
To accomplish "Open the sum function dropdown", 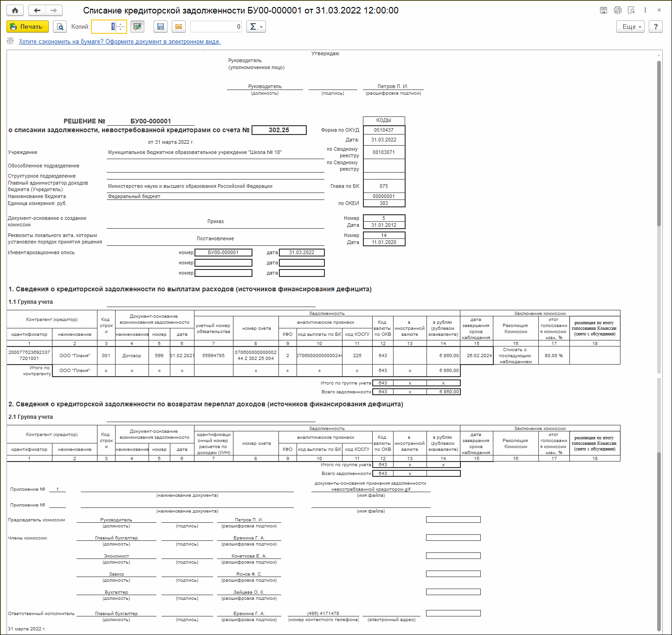I will [x=256, y=27].
